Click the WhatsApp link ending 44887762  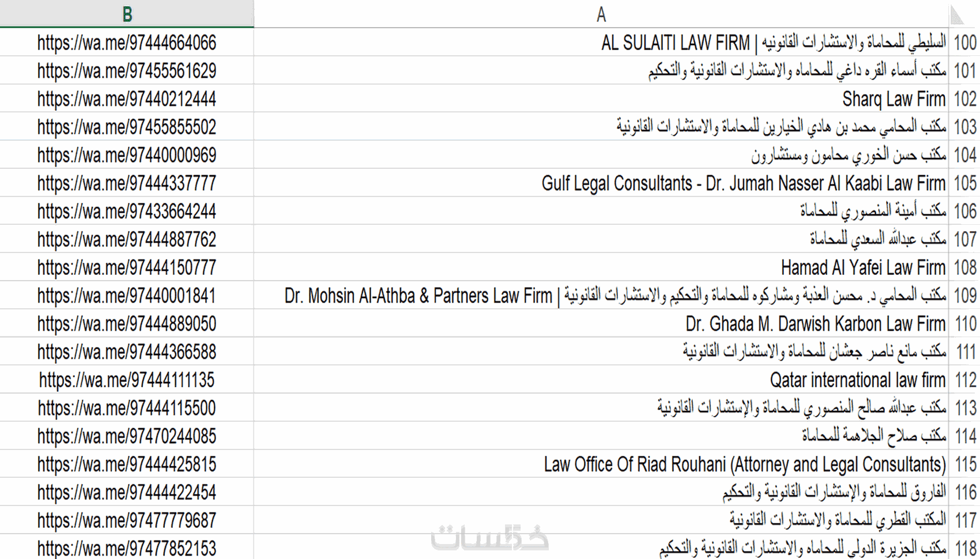pyautogui.click(x=127, y=239)
